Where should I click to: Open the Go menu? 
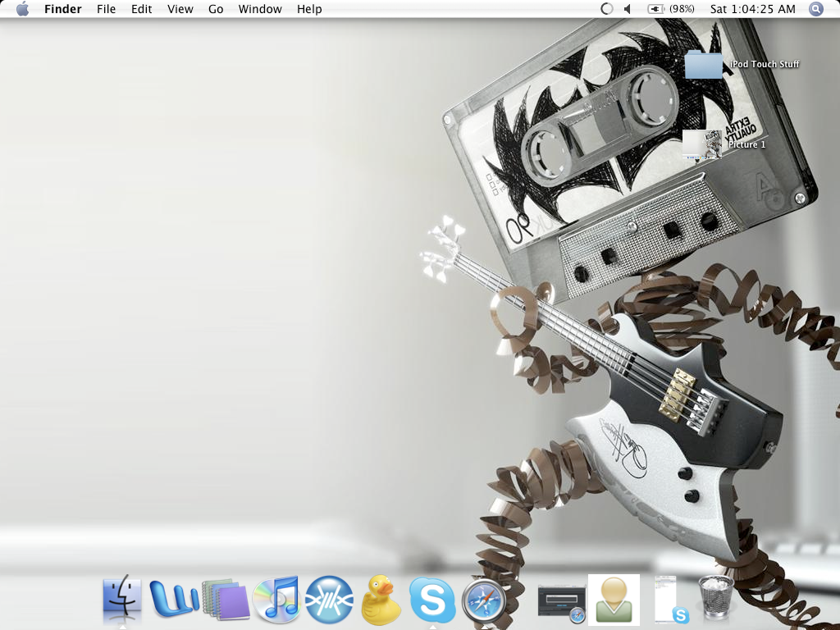pos(216,9)
